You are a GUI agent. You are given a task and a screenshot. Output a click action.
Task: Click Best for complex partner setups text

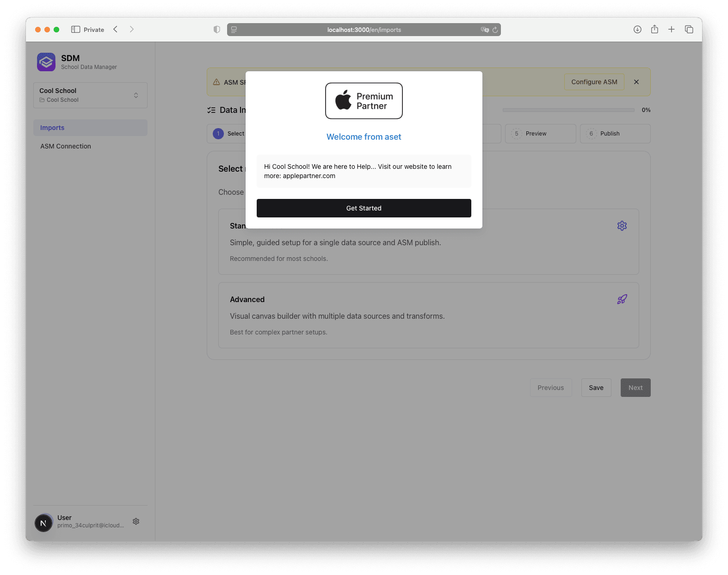278,332
